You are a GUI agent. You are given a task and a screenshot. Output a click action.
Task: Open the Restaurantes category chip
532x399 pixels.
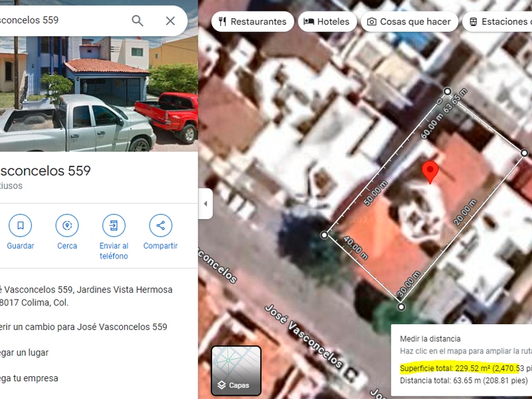(253, 22)
